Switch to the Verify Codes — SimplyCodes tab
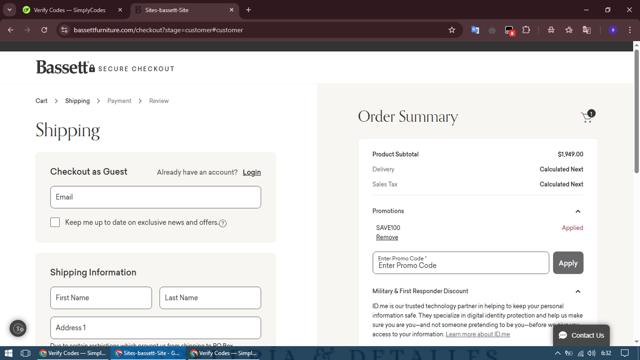This screenshot has height=360, width=640. 69,10
